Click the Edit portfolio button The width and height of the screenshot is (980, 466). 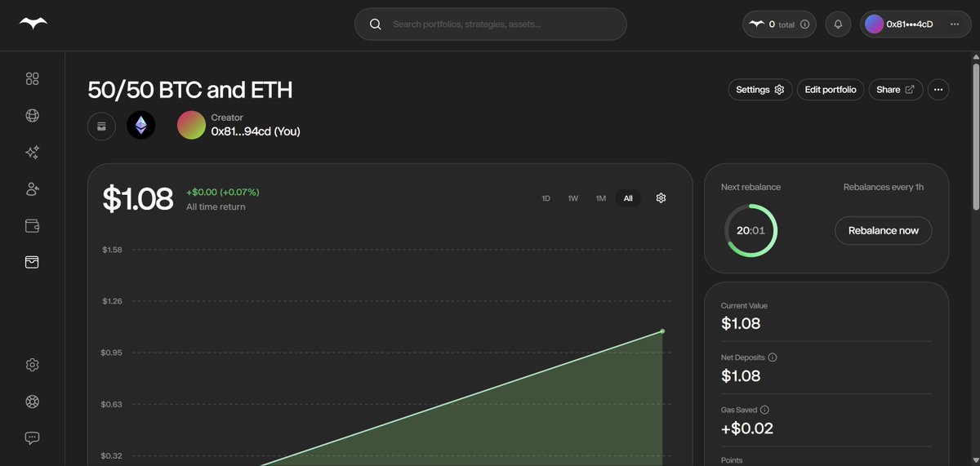point(831,90)
